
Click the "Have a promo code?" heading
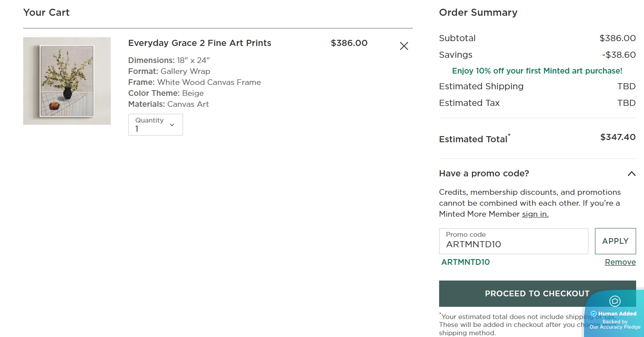484,174
